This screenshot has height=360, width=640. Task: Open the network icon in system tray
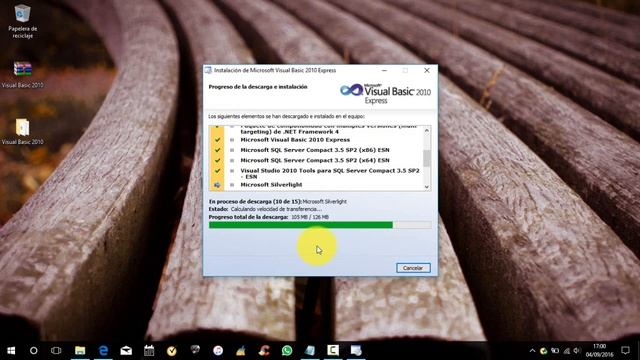567,351
